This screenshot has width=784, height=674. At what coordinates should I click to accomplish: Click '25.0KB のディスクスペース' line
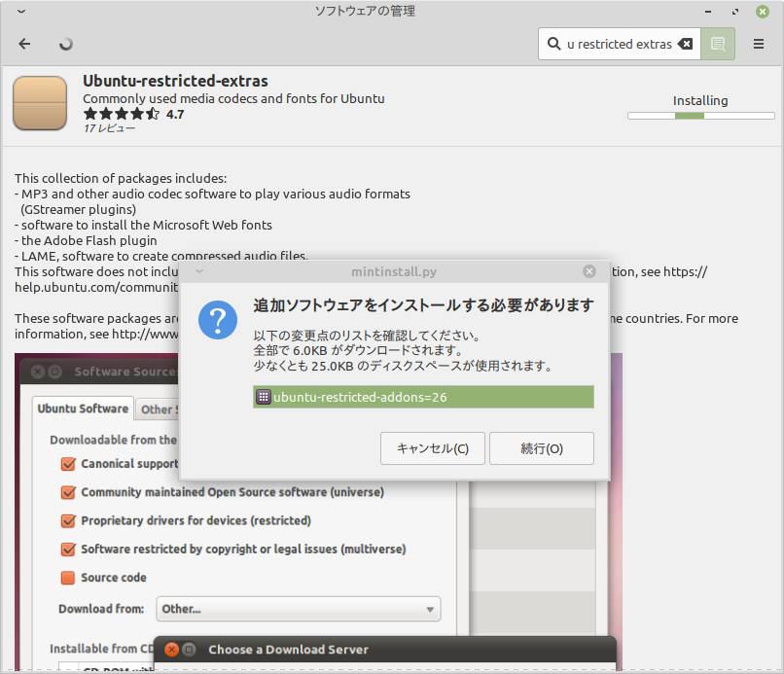click(x=403, y=366)
